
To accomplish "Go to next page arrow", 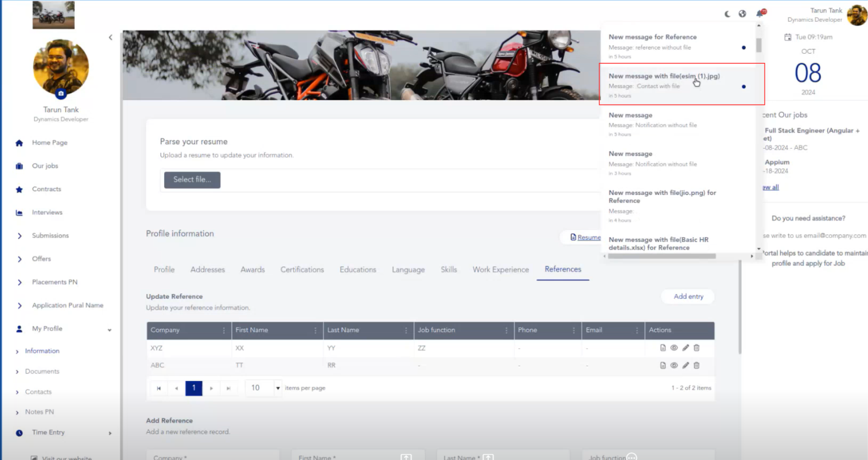I will 211,388.
